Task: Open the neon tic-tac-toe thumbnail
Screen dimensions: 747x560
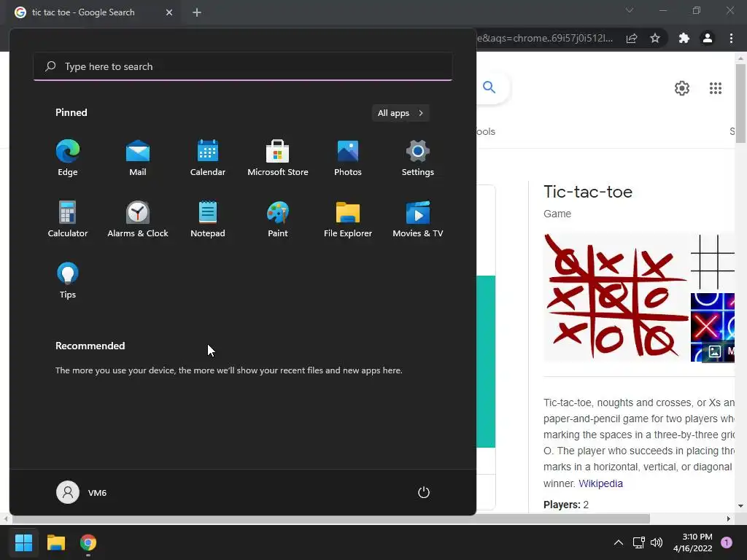Action: 713,327
